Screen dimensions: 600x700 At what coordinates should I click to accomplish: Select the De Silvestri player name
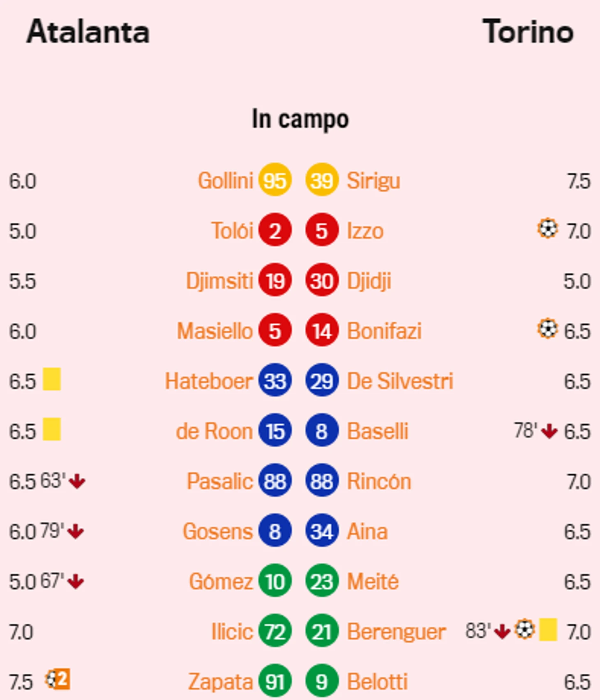click(400, 381)
